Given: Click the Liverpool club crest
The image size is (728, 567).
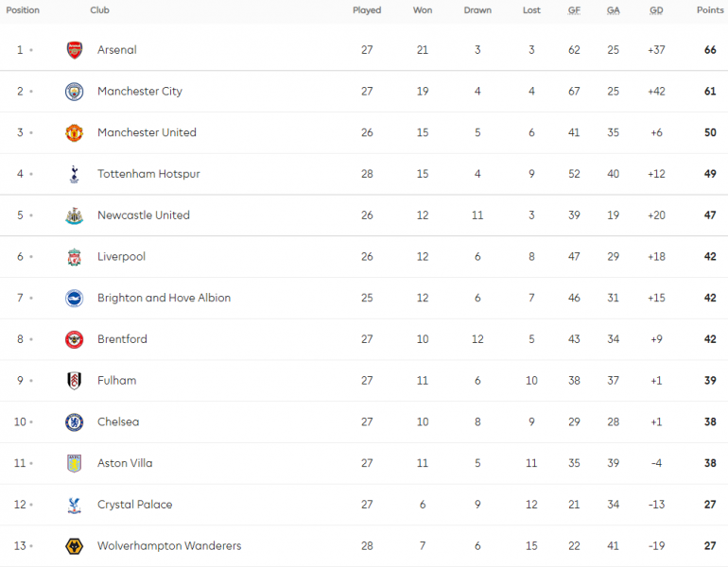Looking at the screenshot, I should (75, 257).
